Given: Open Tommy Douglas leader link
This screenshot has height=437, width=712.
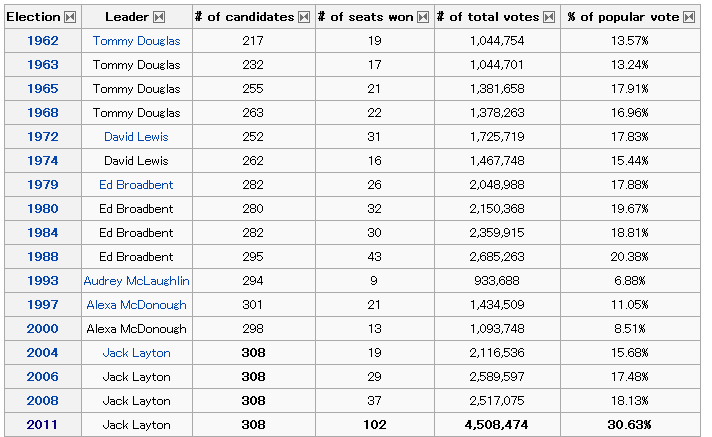Looking at the screenshot, I should pos(137,41).
